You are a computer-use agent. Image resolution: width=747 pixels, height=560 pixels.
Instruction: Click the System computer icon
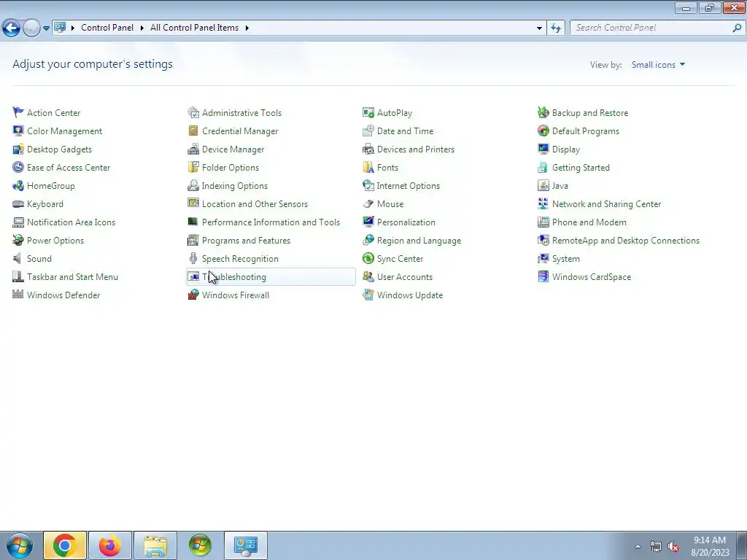(x=543, y=258)
